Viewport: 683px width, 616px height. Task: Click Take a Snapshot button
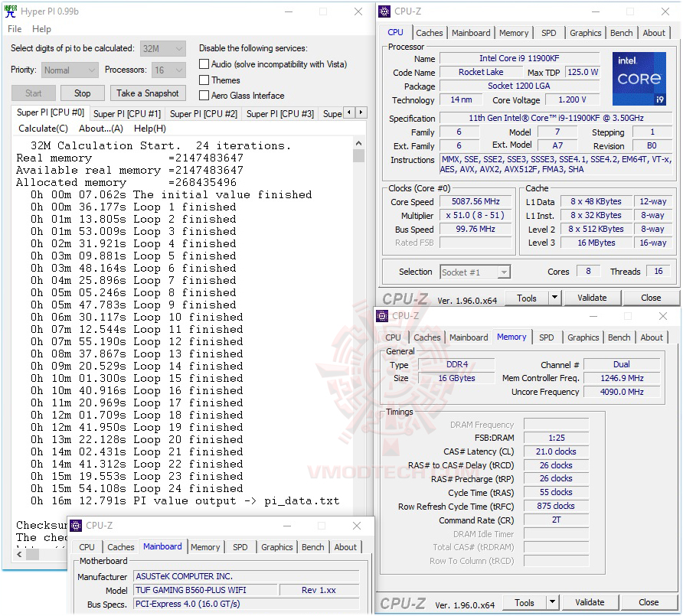(147, 93)
